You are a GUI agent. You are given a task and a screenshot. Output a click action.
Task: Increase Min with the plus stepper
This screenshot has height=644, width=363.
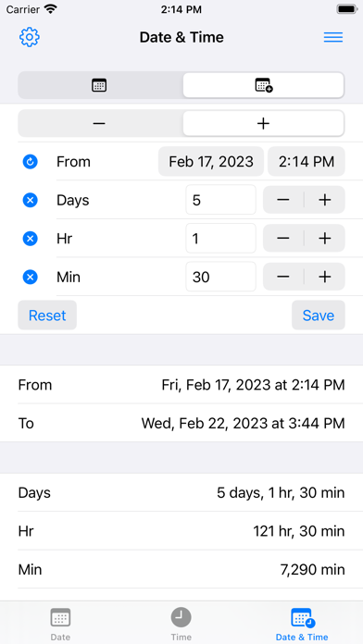pyautogui.click(x=325, y=277)
